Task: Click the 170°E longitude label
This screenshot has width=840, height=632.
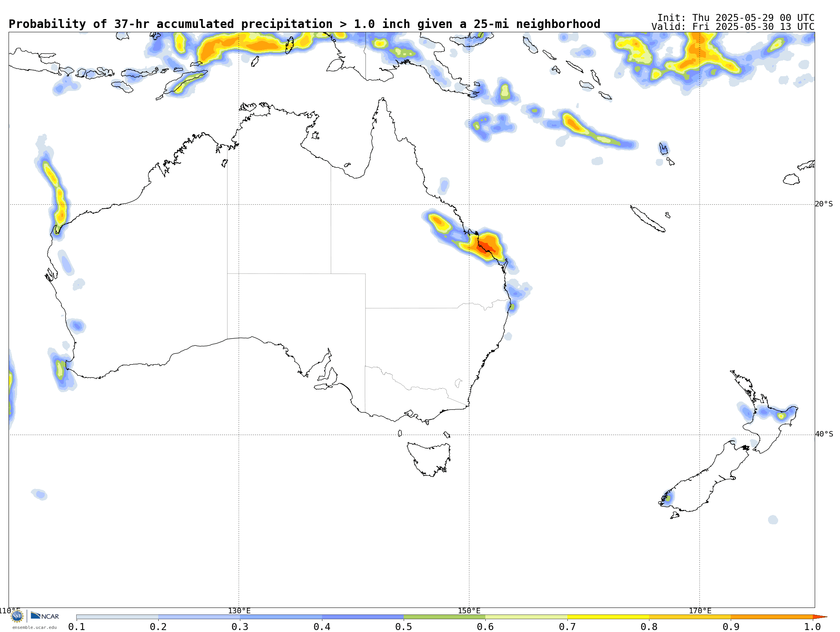Action: point(700,611)
